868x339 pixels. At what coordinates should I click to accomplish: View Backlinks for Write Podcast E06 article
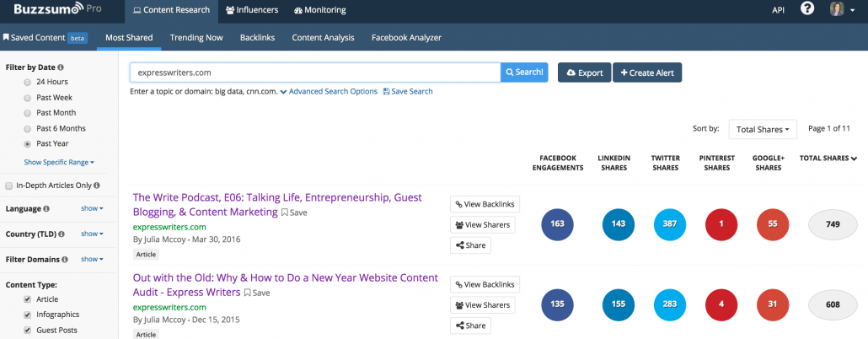[485, 204]
